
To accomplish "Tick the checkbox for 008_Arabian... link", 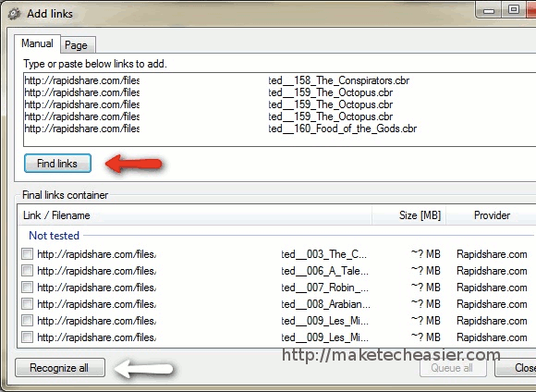I will [28, 304].
